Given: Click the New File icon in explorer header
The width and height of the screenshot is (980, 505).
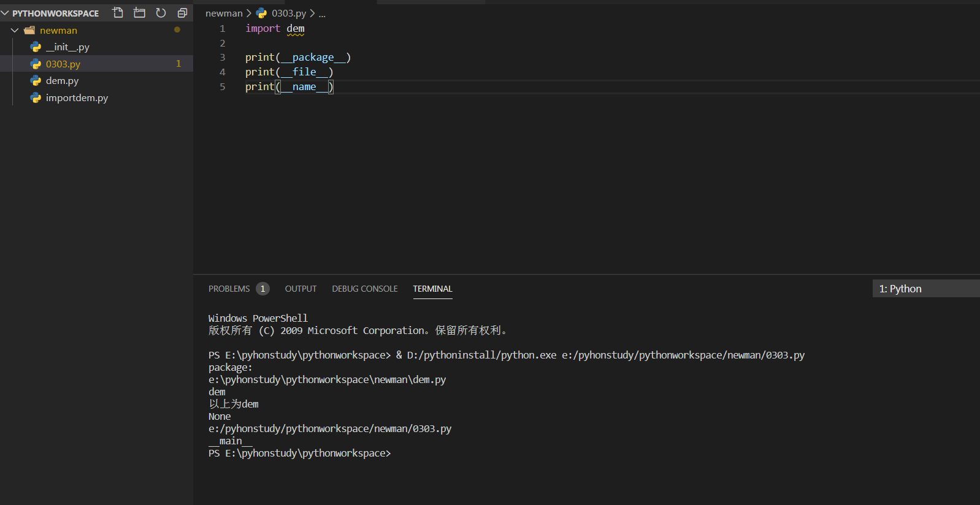Looking at the screenshot, I should (x=118, y=13).
